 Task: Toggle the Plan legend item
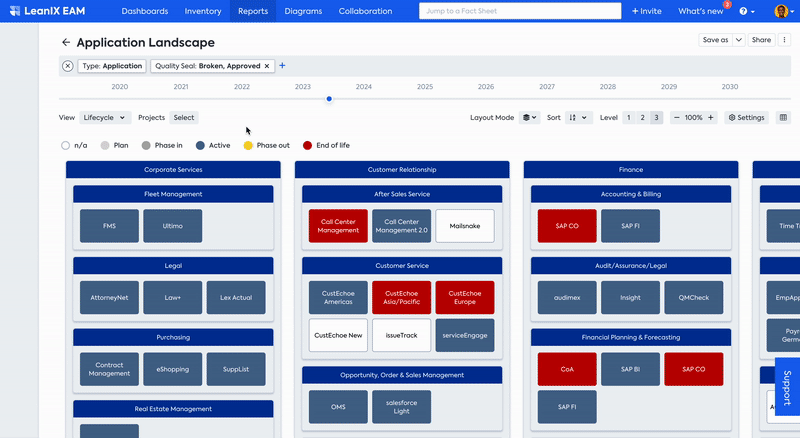click(x=114, y=145)
